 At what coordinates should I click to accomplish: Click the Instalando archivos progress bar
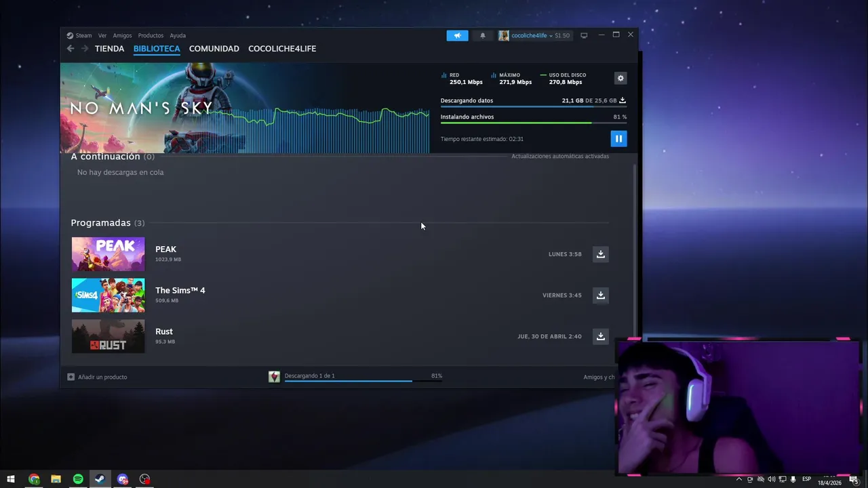click(x=533, y=123)
